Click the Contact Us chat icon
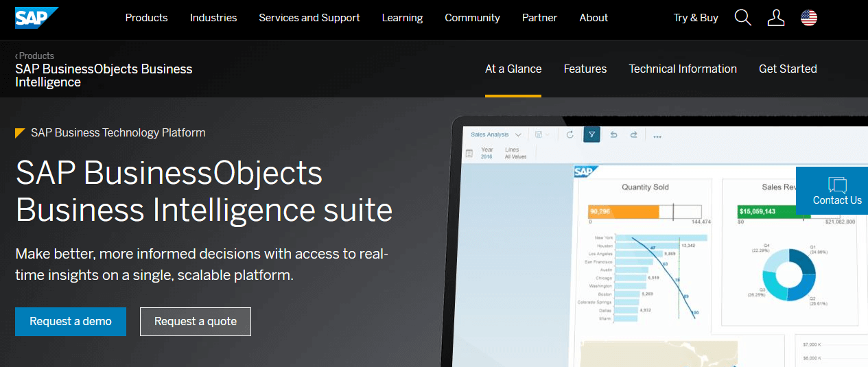The image size is (868, 367). (837, 185)
